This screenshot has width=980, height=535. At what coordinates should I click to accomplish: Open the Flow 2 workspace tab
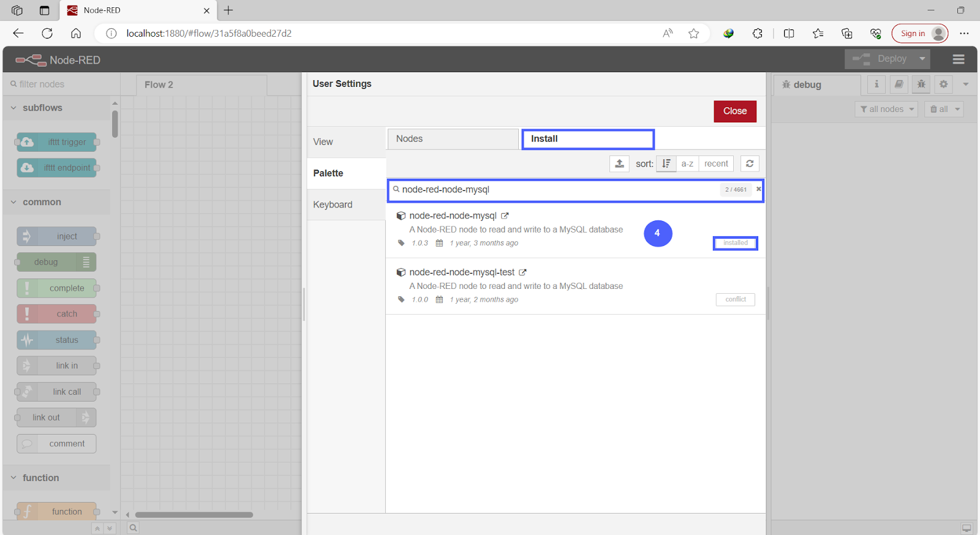(201, 84)
